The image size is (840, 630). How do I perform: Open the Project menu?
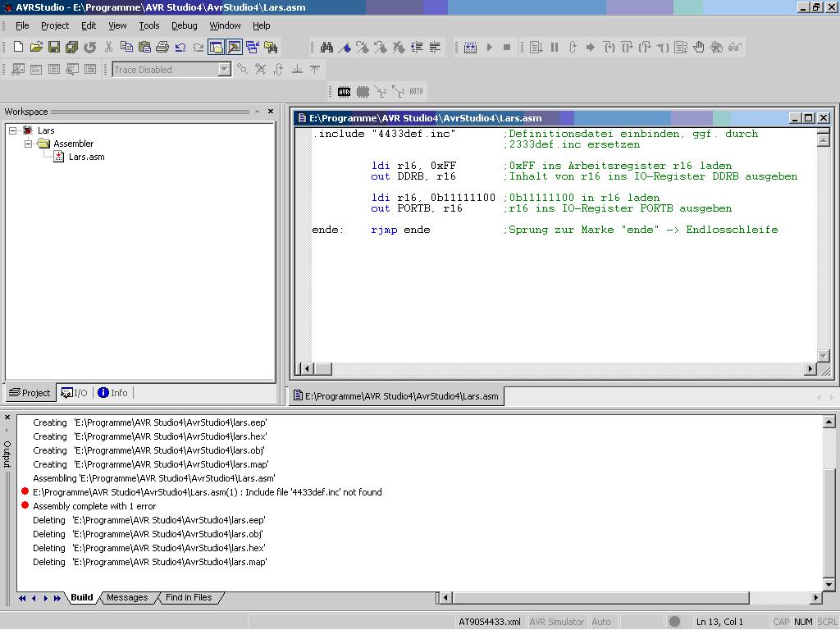pos(55,25)
